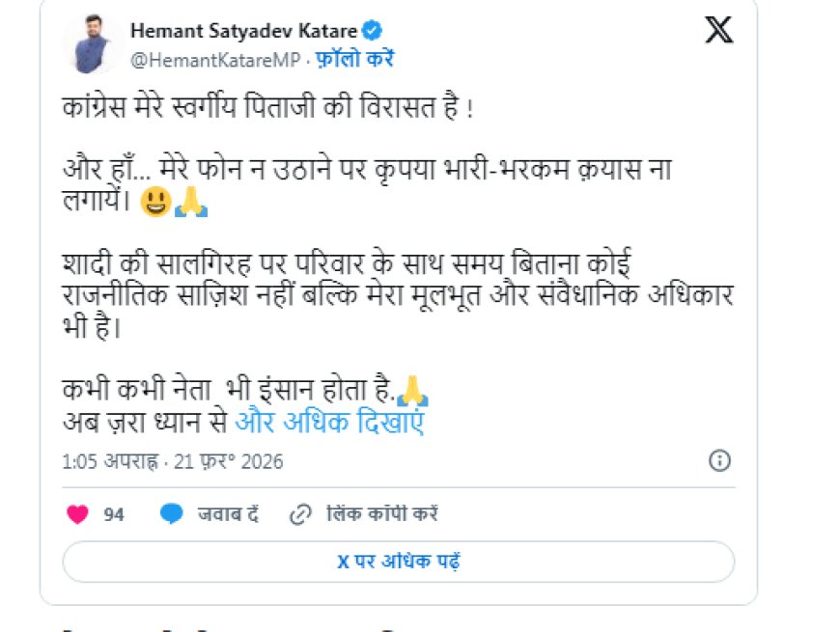The image size is (840, 632).
Task: Click the X logo on the tweet
Action: click(x=718, y=32)
